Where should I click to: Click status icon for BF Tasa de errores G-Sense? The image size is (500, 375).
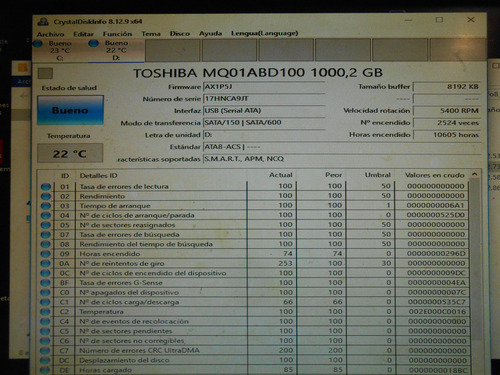pyautogui.click(x=45, y=283)
